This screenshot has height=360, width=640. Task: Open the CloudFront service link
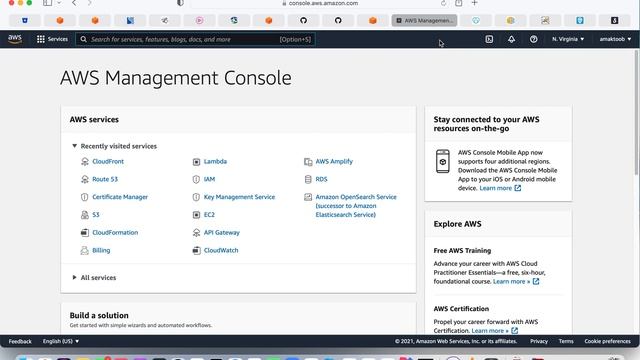point(108,161)
